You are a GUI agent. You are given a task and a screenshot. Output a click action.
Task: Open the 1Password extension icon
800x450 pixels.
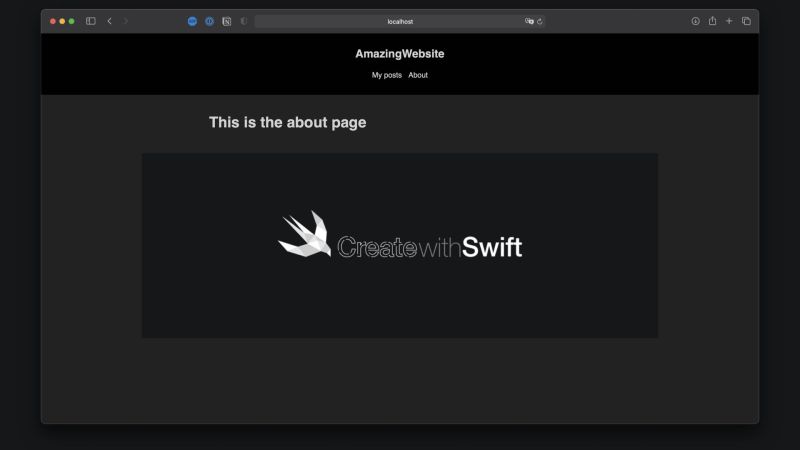tap(210, 21)
